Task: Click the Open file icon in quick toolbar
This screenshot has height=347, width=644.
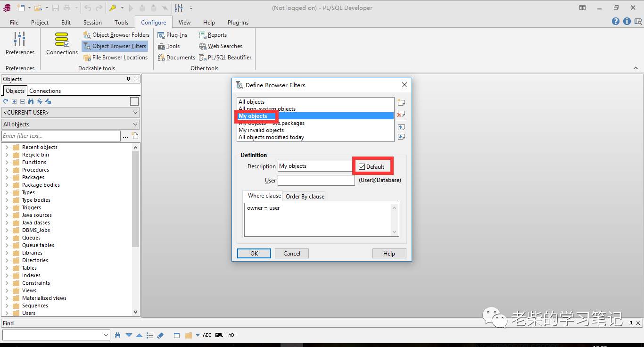Action: 38,8
